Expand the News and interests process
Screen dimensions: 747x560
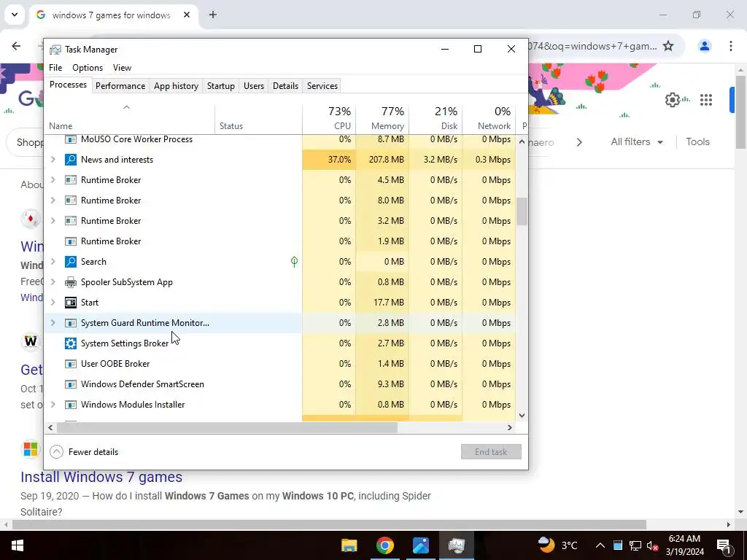[x=53, y=160]
